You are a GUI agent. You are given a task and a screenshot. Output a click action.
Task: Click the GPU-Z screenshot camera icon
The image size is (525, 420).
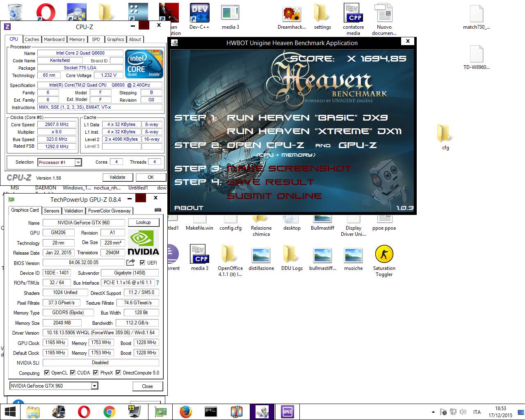pyautogui.click(x=157, y=210)
